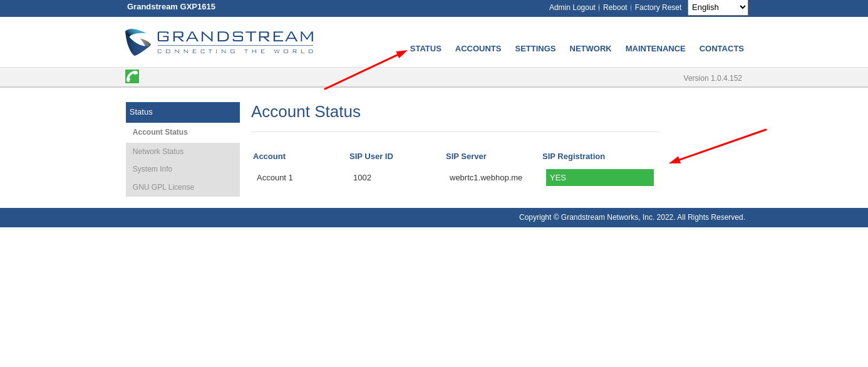Click the Account column header
This screenshot has height=367, width=868.
(269, 156)
